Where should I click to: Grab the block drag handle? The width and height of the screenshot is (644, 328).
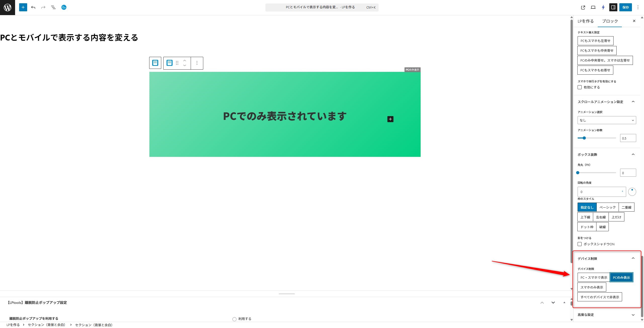point(177,63)
